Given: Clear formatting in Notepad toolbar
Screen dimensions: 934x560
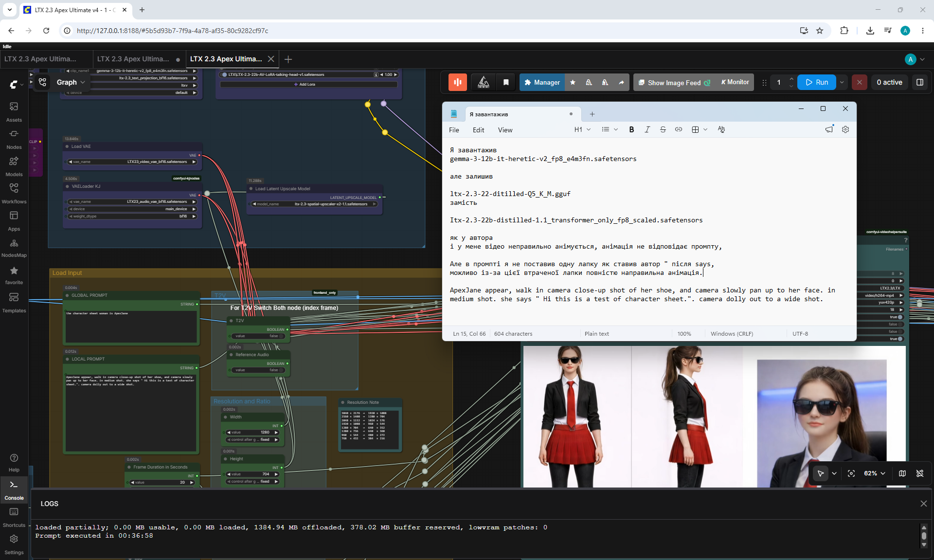Looking at the screenshot, I should [721, 129].
